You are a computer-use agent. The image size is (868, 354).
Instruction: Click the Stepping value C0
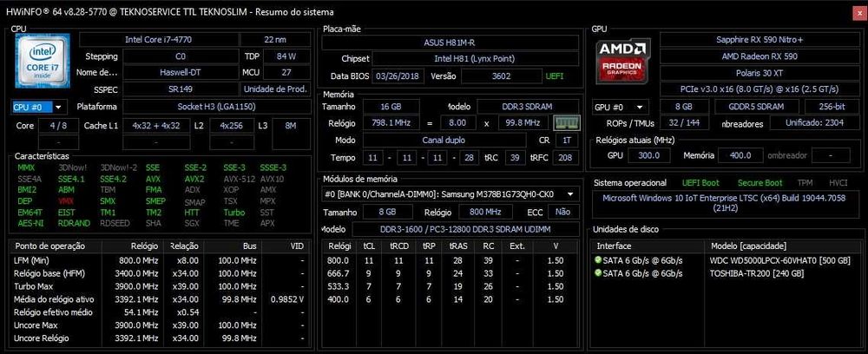(181, 56)
